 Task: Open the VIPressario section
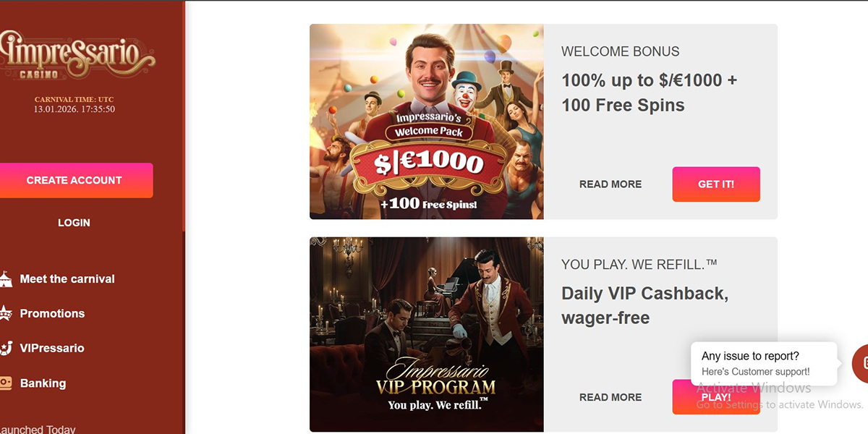click(52, 348)
